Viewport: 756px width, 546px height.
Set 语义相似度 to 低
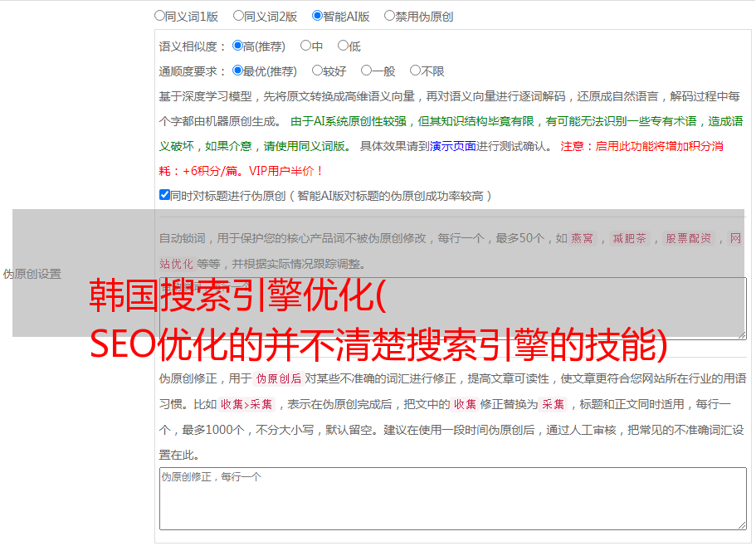343,46
